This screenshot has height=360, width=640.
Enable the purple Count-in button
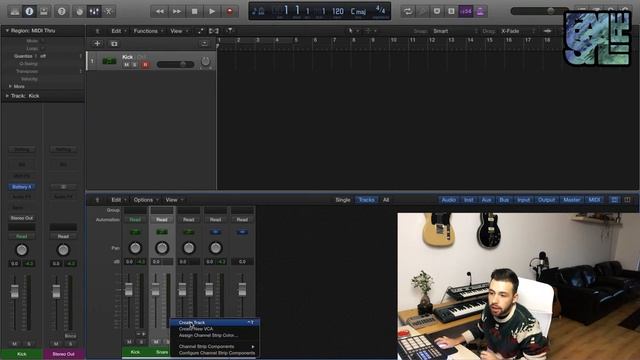(x=466, y=11)
